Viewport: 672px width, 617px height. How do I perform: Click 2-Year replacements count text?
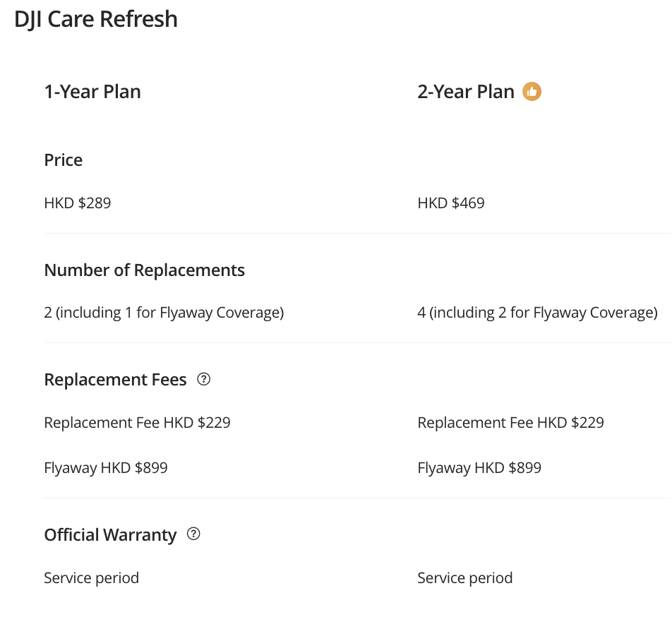(x=537, y=312)
